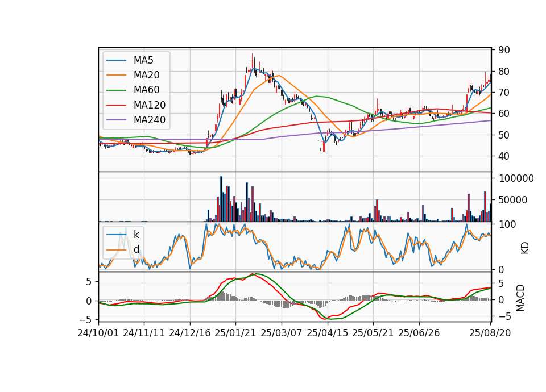The width and height of the screenshot is (546, 392).
Task: Click the 100 KD axis label
Action: 507,224
